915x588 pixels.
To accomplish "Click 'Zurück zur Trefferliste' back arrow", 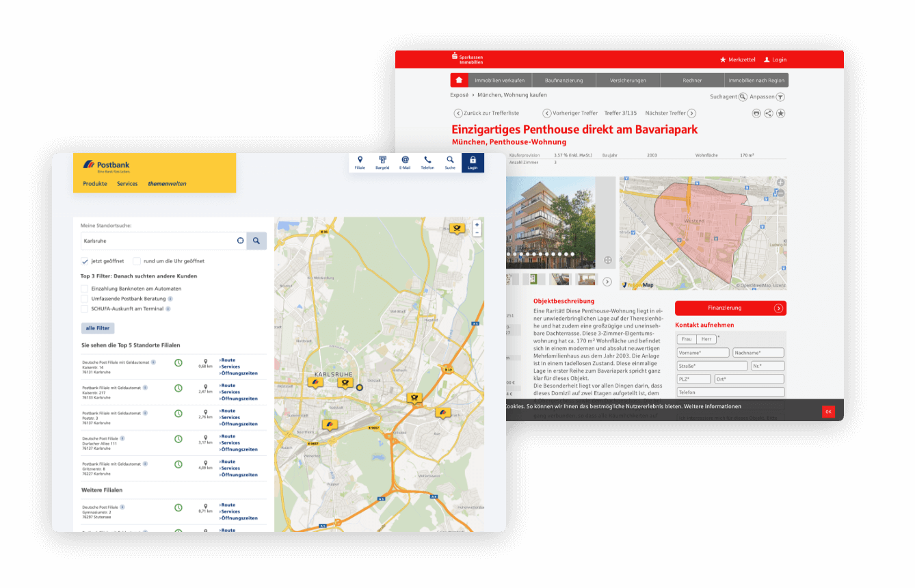I will tap(458, 113).
